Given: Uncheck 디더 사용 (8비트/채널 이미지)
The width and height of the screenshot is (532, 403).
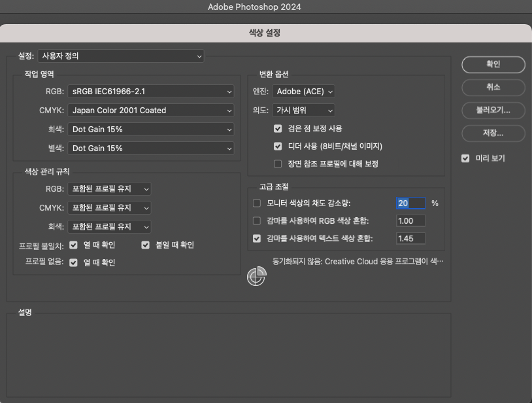Looking at the screenshot, I should click(x=278, y=146).
